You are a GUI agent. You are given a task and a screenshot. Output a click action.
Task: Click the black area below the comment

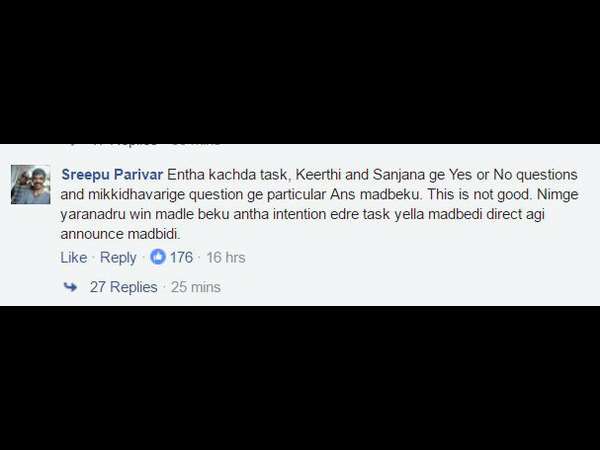point(300,378)
